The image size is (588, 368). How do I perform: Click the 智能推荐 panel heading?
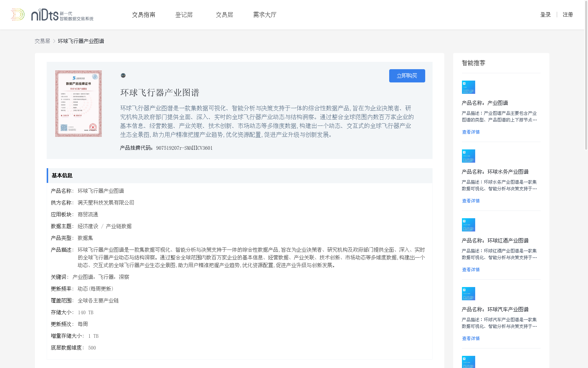[474, 63]
